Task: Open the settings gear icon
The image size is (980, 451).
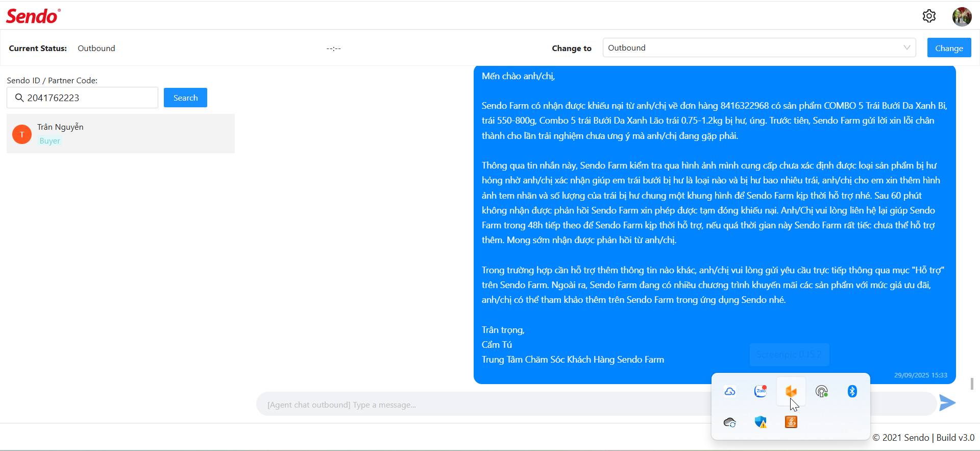Action: coord(929,16)
